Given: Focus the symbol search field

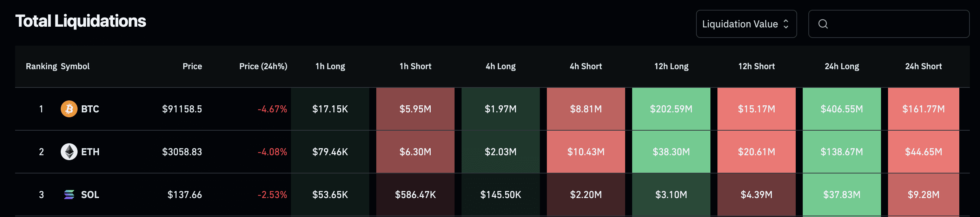Looking at the screenshot, I should pyautogui.click(x=889, y=24).
